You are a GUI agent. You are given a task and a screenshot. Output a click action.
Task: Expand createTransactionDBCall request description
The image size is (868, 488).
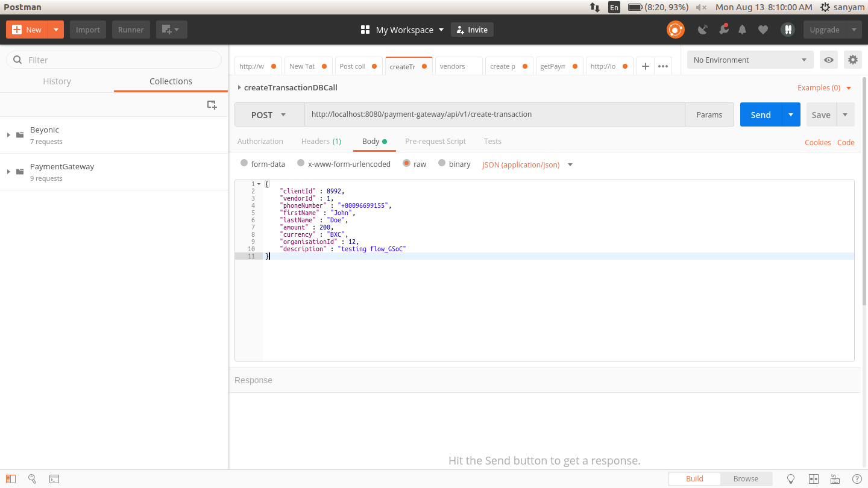click(x=239, y=87)
